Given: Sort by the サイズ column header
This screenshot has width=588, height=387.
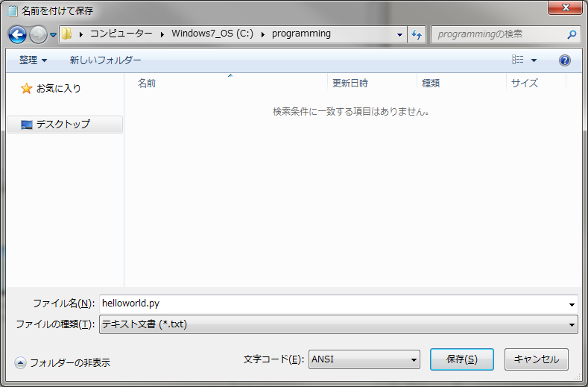Looking at the screenshot, I should (x=524, y=83).
